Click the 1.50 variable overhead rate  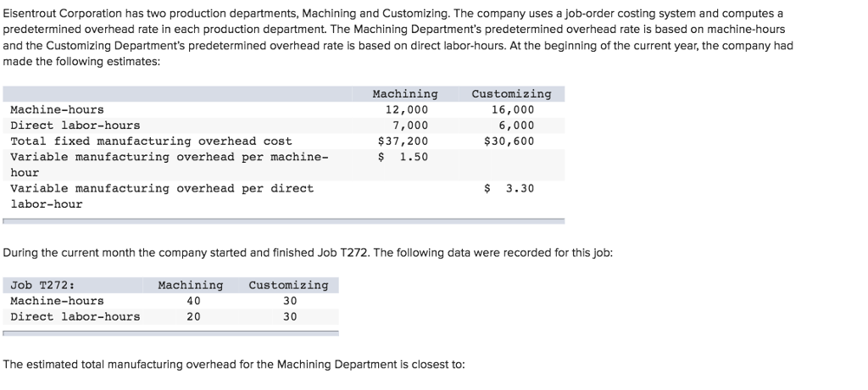[414, 157]
